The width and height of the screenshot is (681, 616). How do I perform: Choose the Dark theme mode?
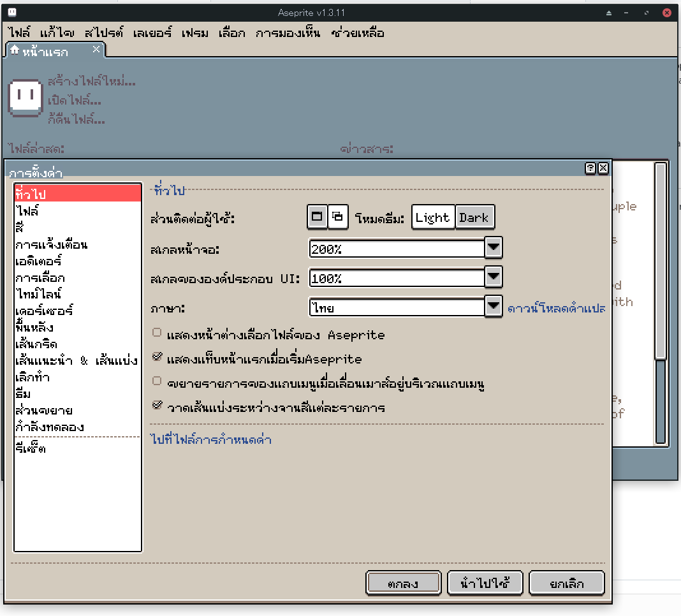coord(474,217)
